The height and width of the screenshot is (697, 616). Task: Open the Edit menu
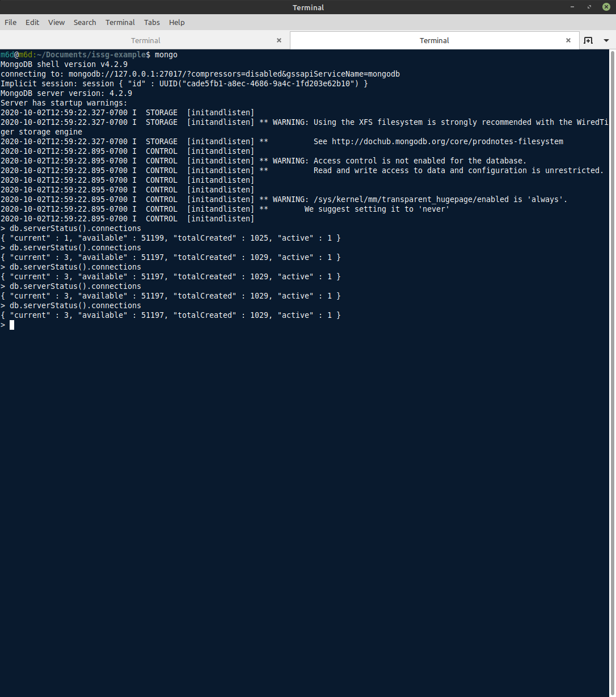(x=32, y=22)
